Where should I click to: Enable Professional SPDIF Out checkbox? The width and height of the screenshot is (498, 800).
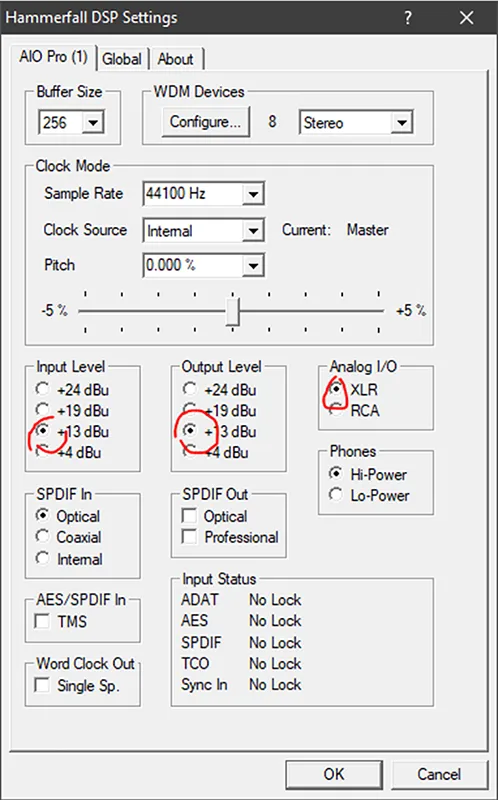click(x=190, y=537)
